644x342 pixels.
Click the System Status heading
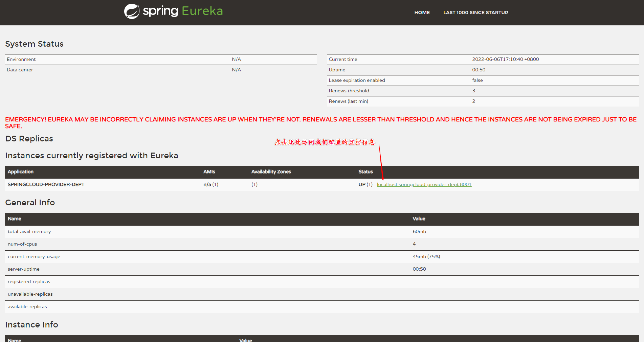[x=34, y=44]
